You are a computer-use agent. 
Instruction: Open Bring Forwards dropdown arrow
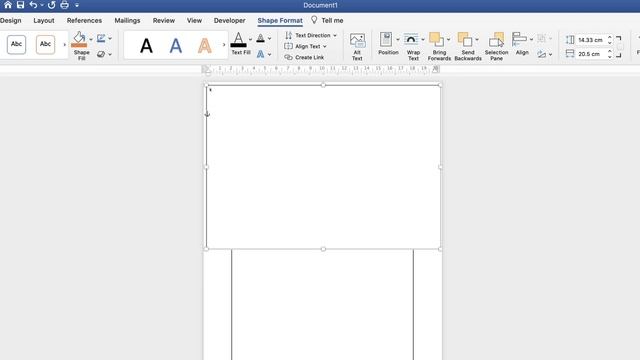449,40
